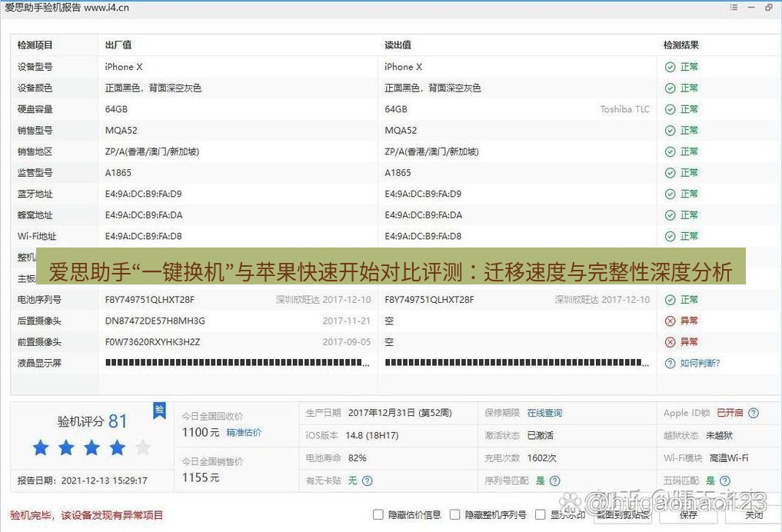Click the help icon beside 有无卡贴 无

tap(368, 482)
